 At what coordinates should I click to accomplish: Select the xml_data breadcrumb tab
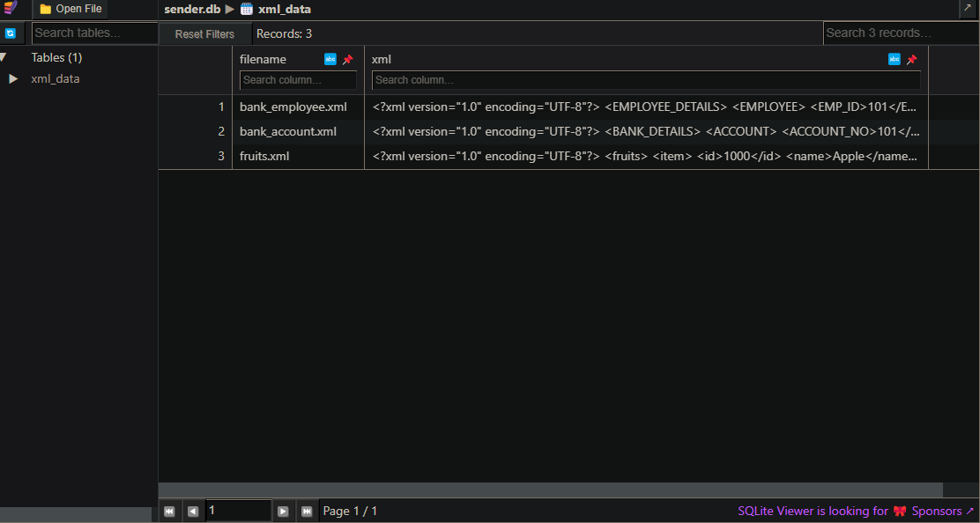[282, 9]
